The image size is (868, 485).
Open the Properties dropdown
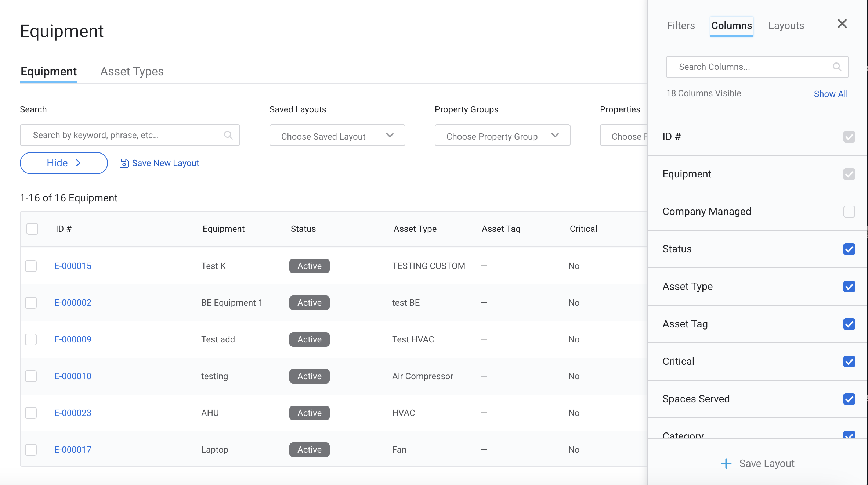[624, 136]
